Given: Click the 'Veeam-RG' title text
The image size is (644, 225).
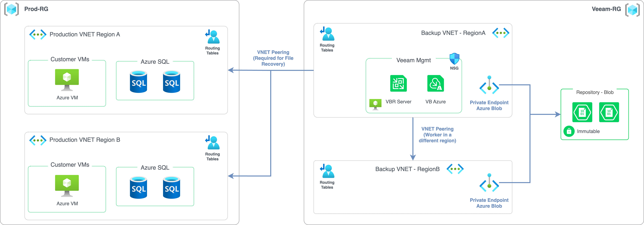Looking at the screenshot, I should (x=606, y=9).
